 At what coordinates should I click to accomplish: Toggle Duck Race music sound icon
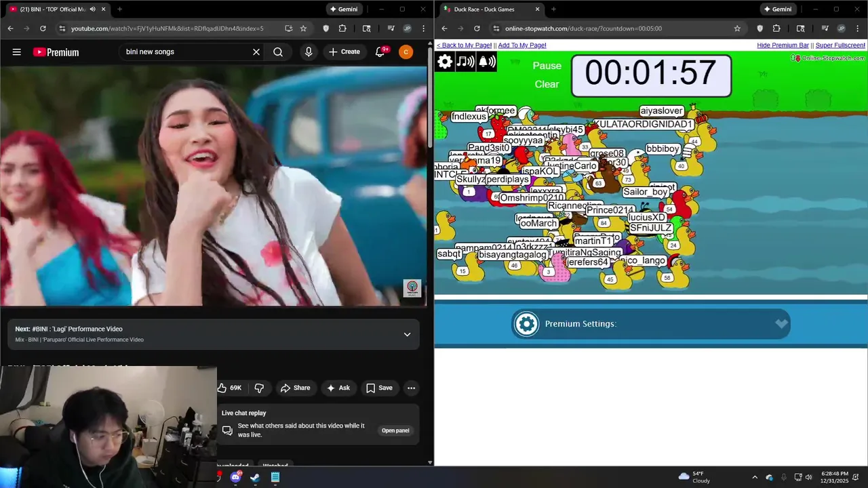coord(466,62)
